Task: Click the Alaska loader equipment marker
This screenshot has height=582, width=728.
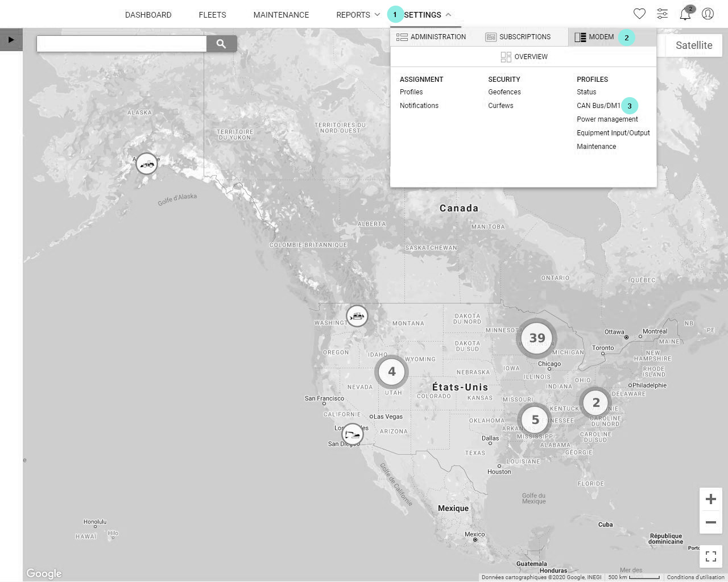Action: click(x=147, y=164)
